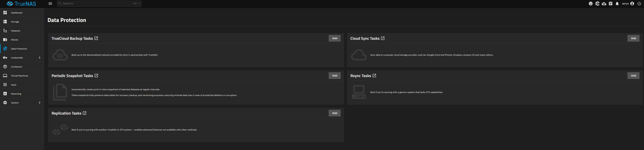The image size is (644, 150).
Task: Navigate to Virtual Machines page
Action: click(x=20, y=76)
